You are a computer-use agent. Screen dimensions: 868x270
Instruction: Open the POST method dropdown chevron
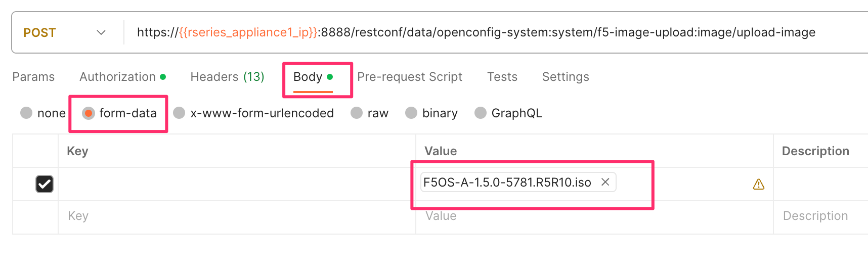(x=101, y=32)
